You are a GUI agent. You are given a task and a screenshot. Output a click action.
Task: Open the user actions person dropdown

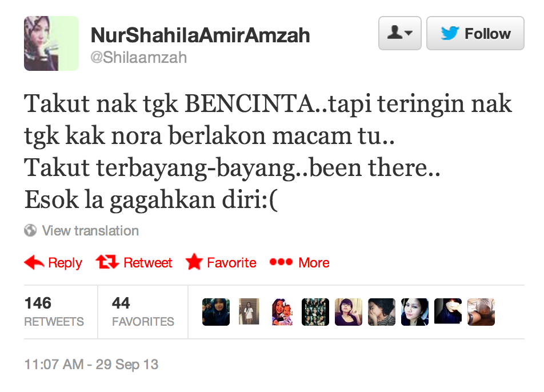(x=399, y=33)
